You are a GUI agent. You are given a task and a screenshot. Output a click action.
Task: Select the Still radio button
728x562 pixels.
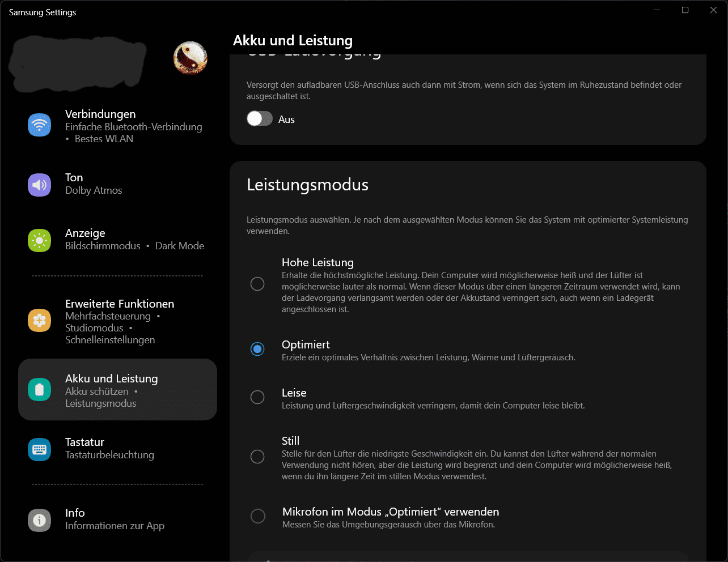click(x=257, y=457)
